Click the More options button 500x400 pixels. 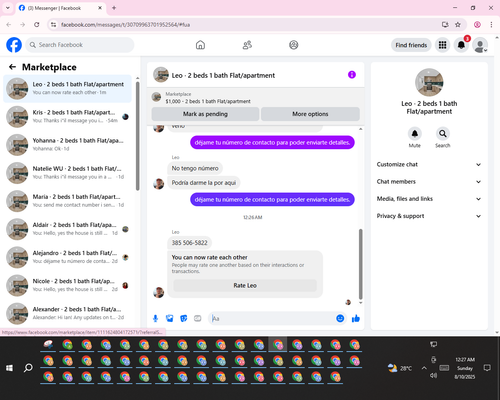tap(310, 114)
